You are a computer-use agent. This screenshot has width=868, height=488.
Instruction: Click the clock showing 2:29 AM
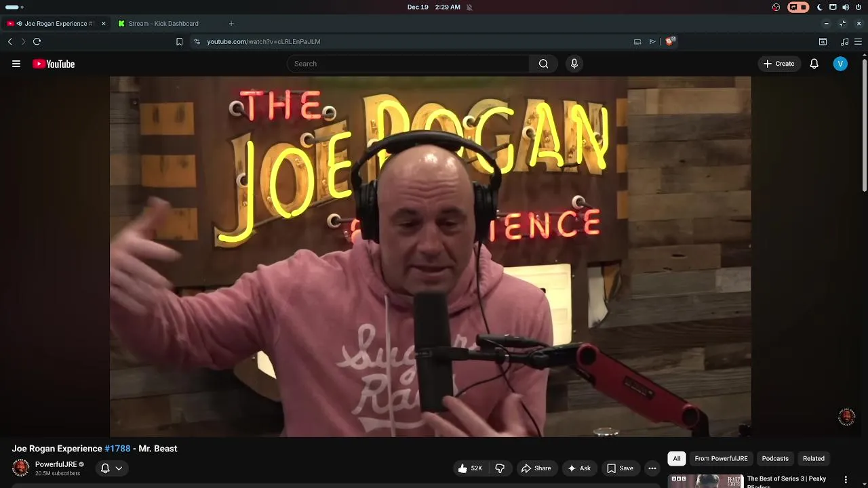[x=448, y=7]
